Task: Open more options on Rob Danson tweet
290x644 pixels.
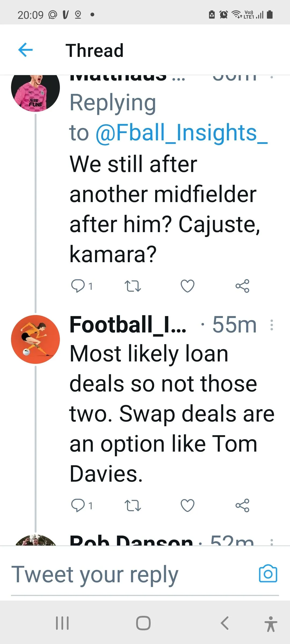Action: [272, 542]
